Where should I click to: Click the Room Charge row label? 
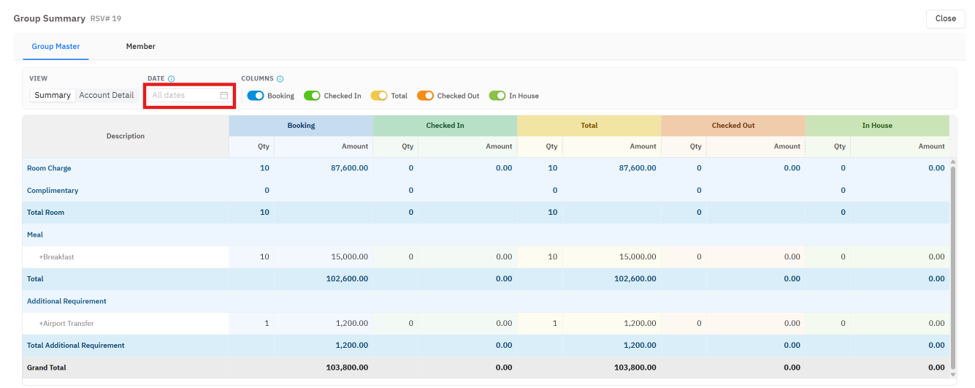pos(49,169)
